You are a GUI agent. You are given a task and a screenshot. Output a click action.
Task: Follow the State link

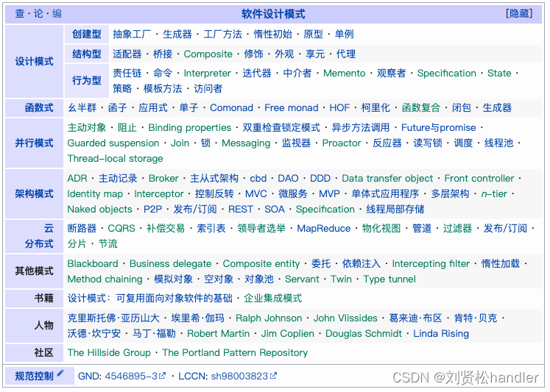coord(499,74)
